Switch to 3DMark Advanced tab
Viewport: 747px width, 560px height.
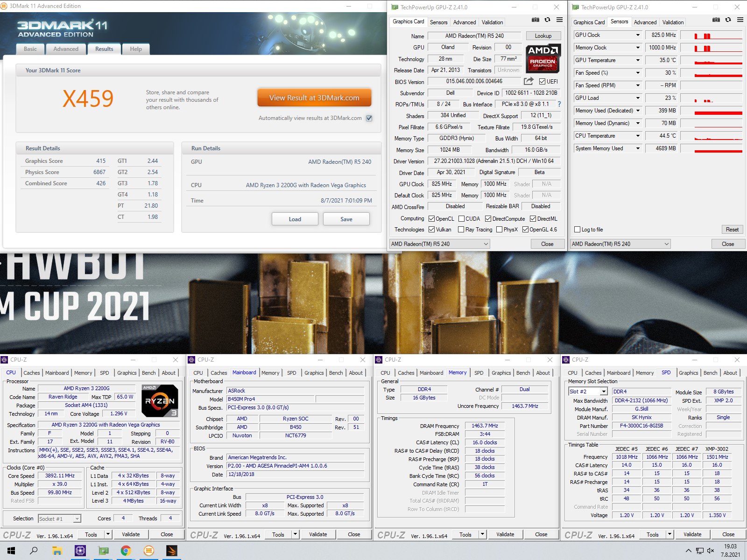(x=66, y=49)
